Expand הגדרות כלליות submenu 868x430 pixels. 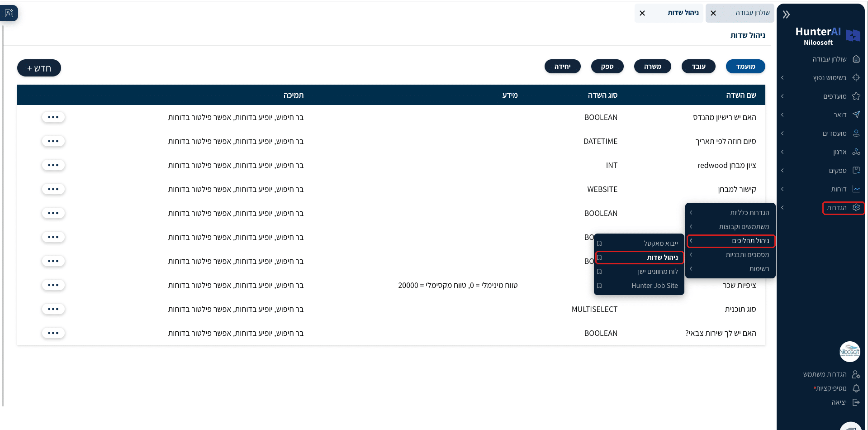coord(730,213)
